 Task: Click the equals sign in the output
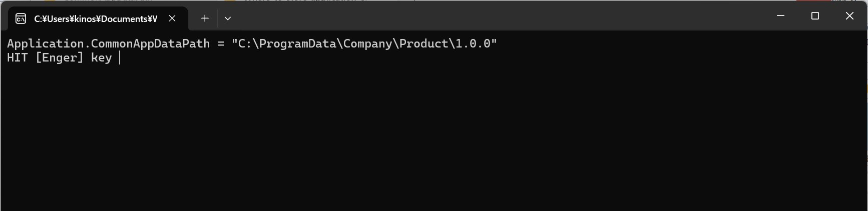[221, 44]
